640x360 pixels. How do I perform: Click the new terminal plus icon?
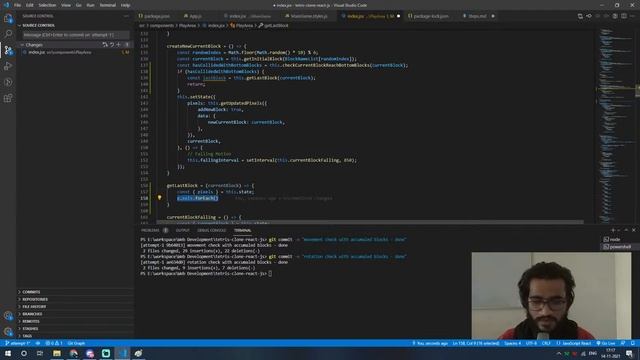613,230
